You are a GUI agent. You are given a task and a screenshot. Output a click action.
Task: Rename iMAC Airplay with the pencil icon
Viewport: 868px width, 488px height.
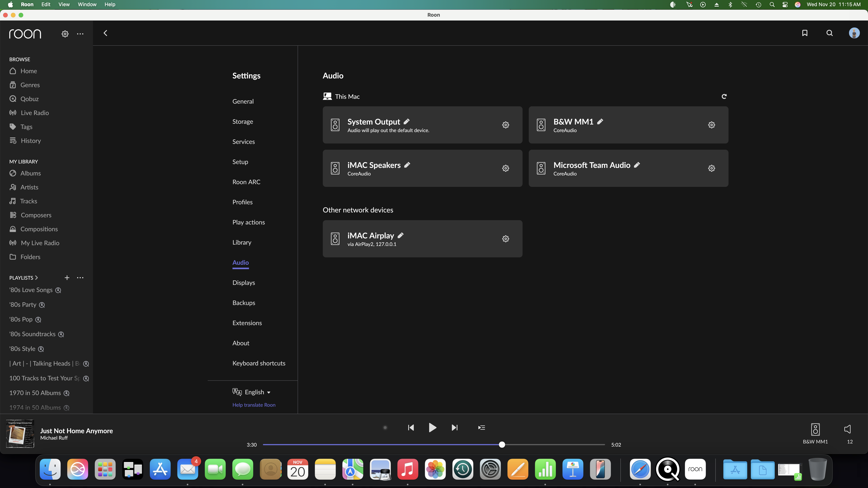pyautogui.click(x=401, y=235)
